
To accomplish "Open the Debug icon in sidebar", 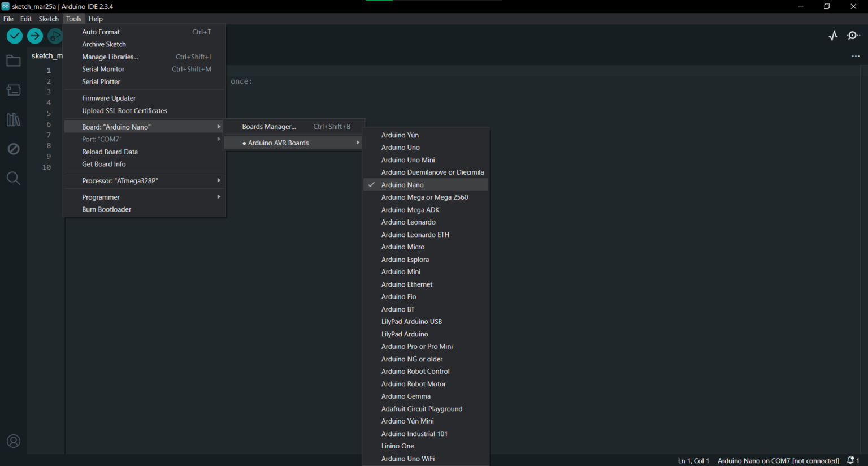I will click(x=14, y=149).
